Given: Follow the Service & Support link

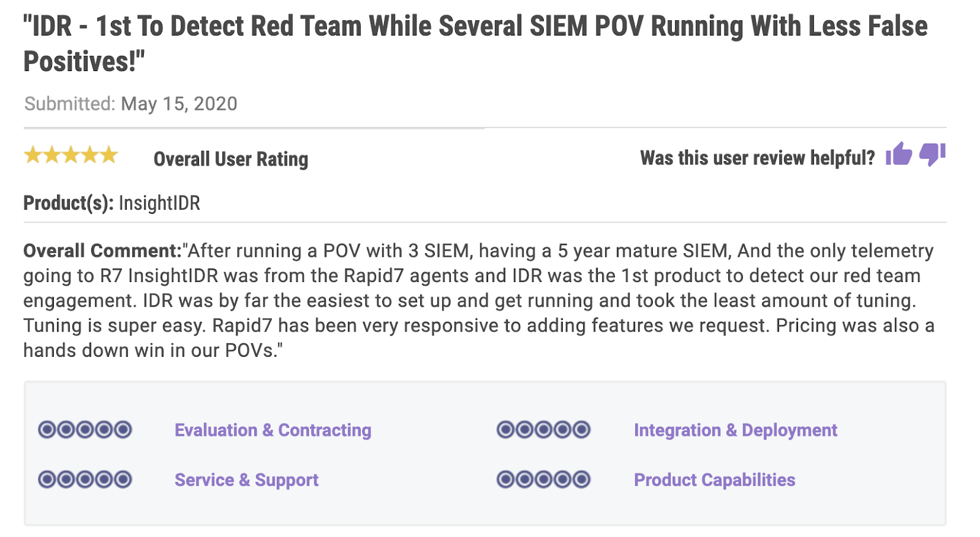Looking at the screenshot, I should pyautogui.click(x=246, y=480).
